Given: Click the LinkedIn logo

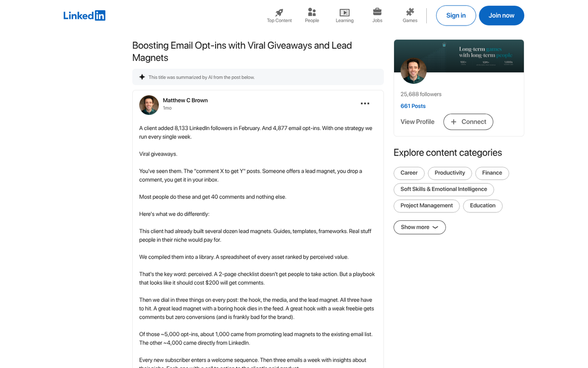Looking at the screenshot, I should pyautogui.click(x=84, y=15).
